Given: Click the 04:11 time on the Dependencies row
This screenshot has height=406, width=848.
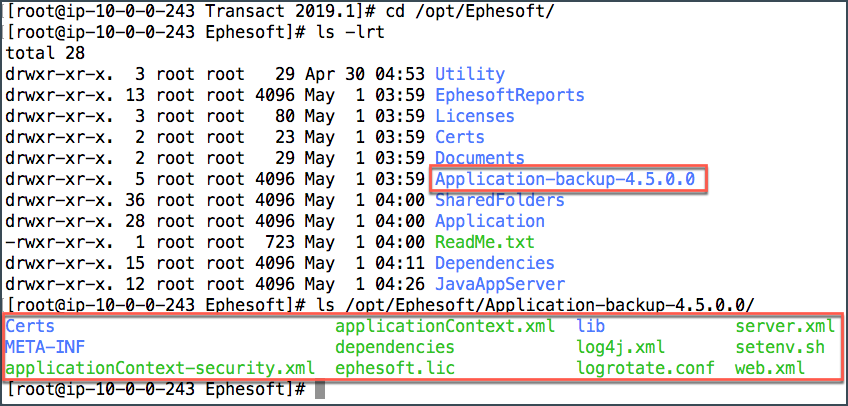Looking at the screenshot, I should 399,263.
